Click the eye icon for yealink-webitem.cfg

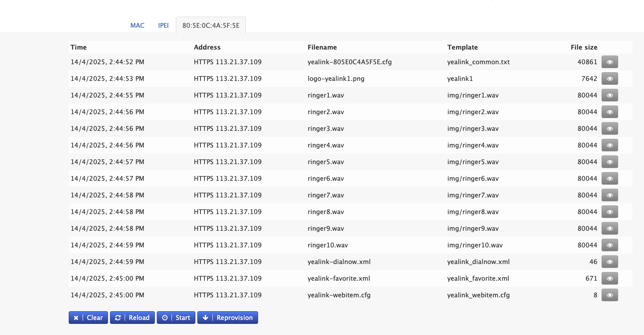609,295
